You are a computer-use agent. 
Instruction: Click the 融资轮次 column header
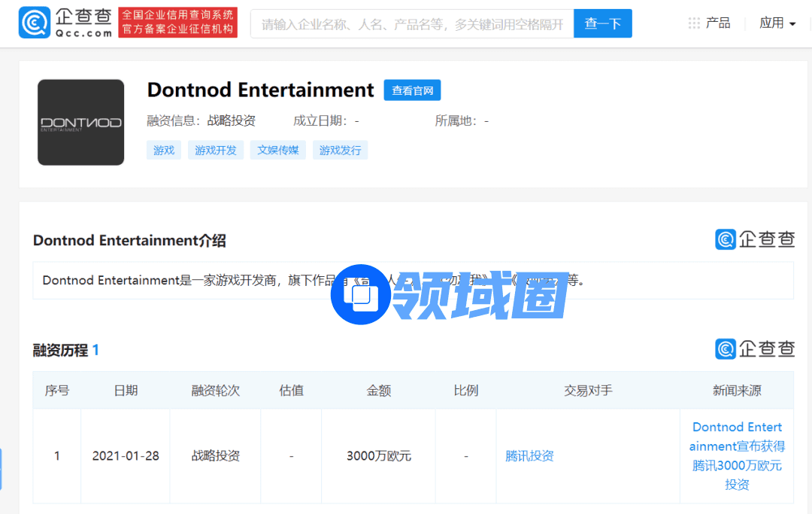click(216, 391)
